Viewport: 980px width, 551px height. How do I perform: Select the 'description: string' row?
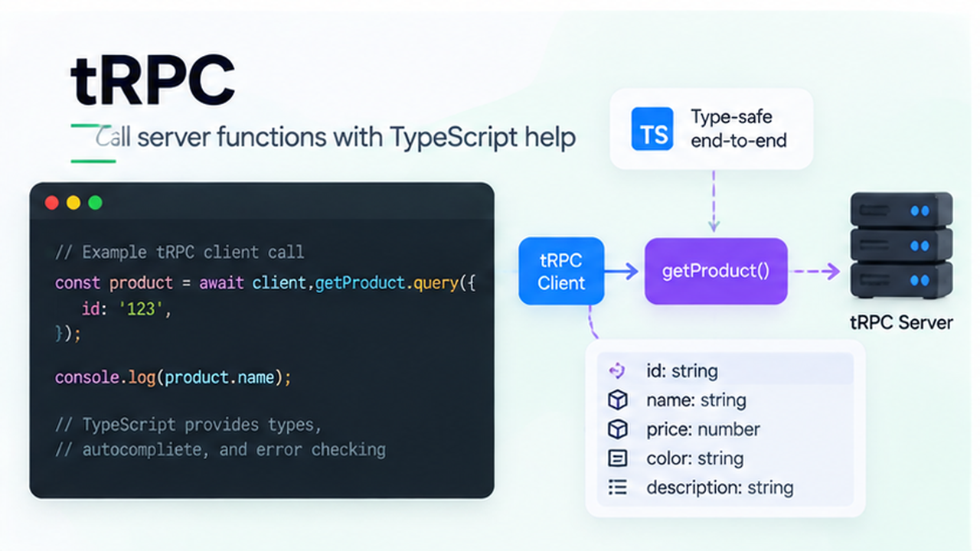click(x=725, y=487)
